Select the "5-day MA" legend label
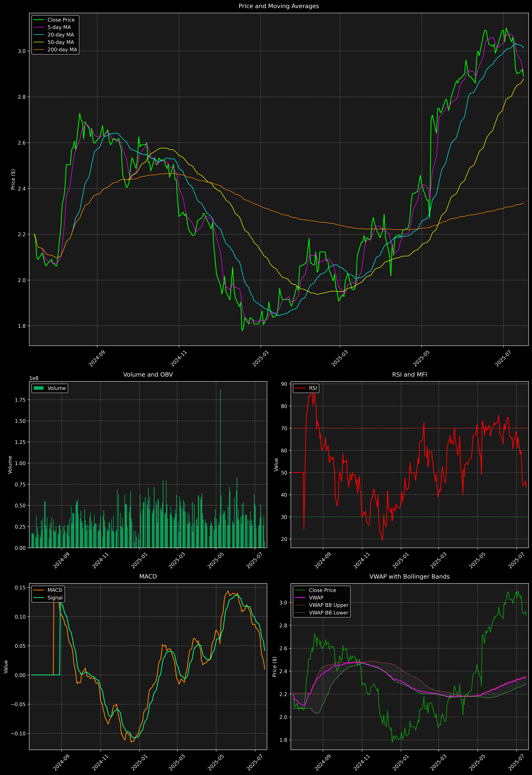Viewport: 532px width, 775px height. click(59, 27)
